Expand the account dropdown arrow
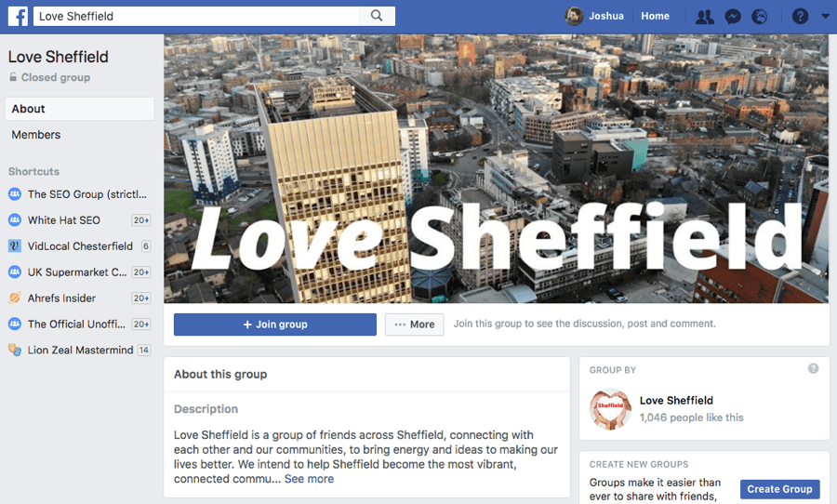 825,16
